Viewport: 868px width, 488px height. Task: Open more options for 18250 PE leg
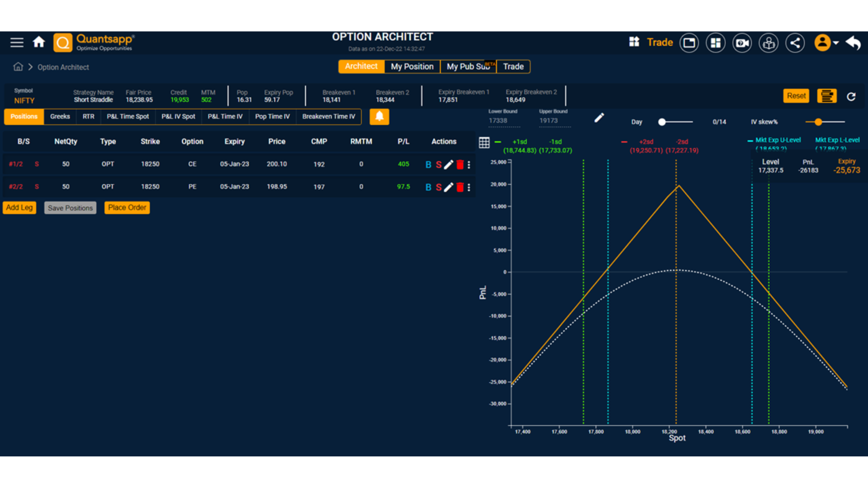[x=469, y=187]
